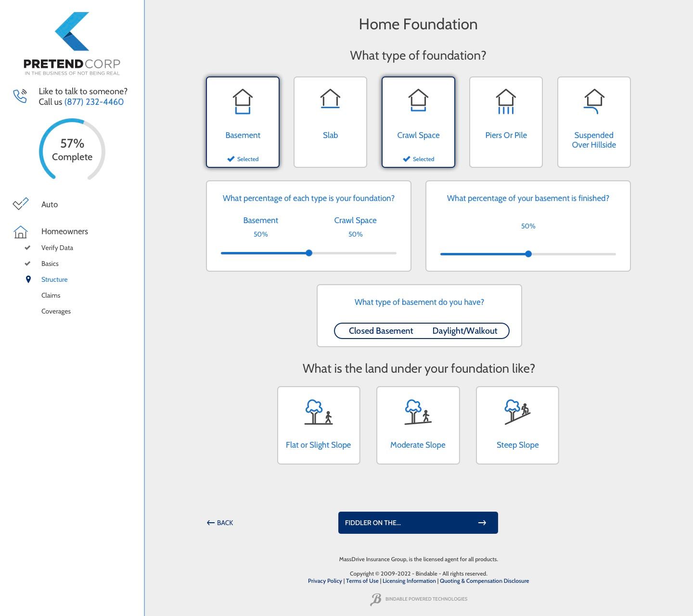This screenshot has width=693, height=616.
Task: Select the Piers Or Pile card
Action: point(506,122)
